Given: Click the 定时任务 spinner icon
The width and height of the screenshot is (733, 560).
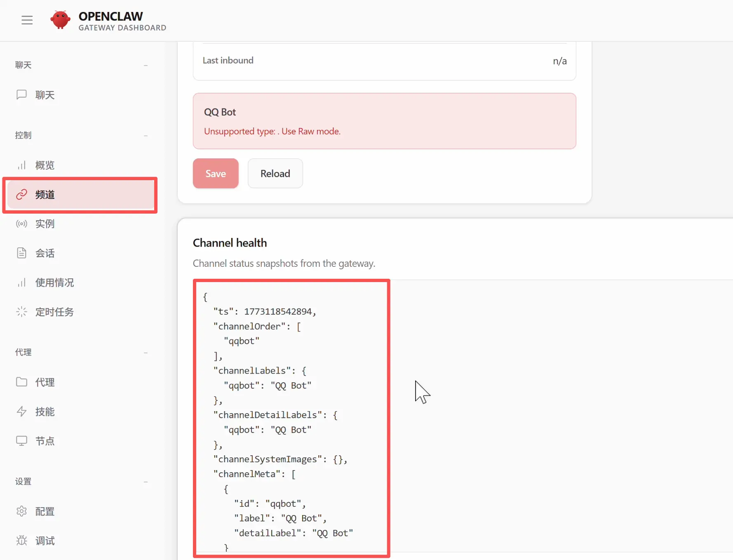Looking at the screenshot, I should point(21,312).
